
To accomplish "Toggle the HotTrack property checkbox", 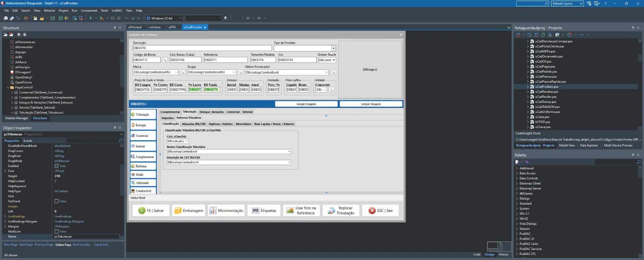I will [56, 201].
